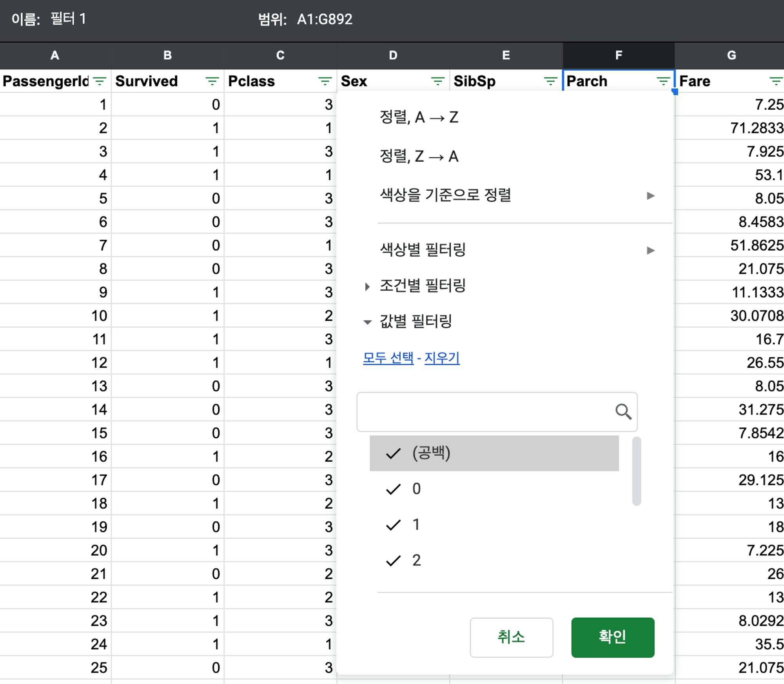Collapse the 값별 필터링 section

coord(415,322)
